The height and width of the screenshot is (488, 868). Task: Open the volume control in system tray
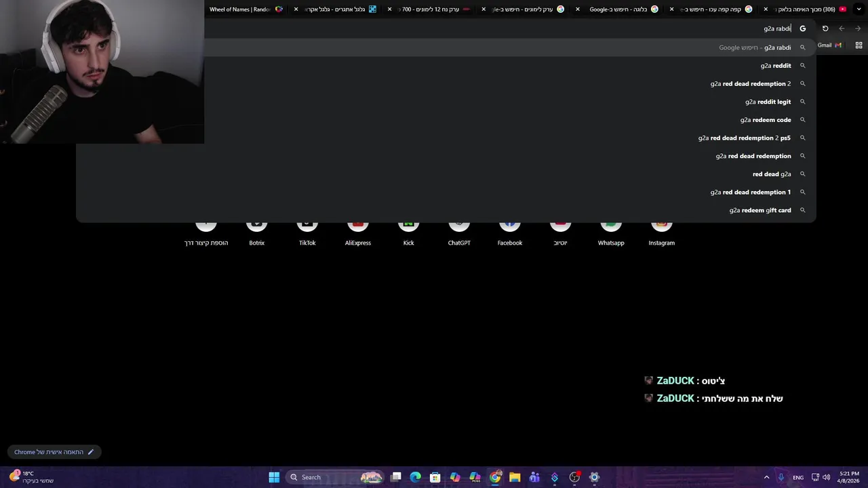[826, 477]
